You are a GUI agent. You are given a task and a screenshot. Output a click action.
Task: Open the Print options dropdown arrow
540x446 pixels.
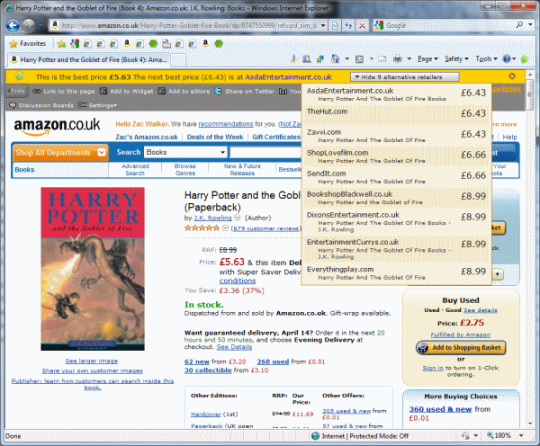click(409, 59)
